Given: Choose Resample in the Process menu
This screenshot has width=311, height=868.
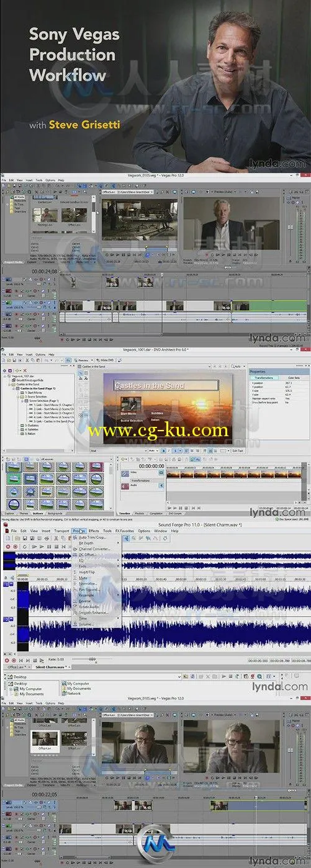Looking at the screenshot, I should pyautogui.click(x=86, y=596).
